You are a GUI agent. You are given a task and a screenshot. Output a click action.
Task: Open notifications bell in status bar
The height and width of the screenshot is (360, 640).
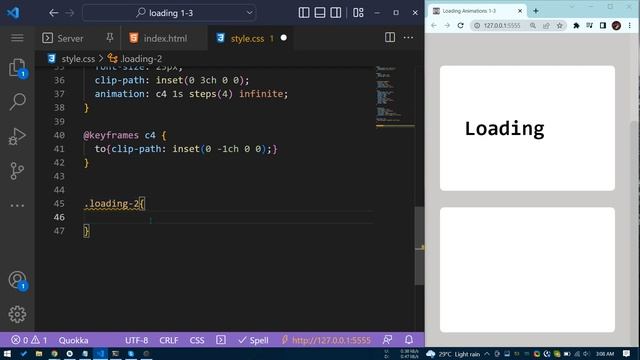point(409,340)
